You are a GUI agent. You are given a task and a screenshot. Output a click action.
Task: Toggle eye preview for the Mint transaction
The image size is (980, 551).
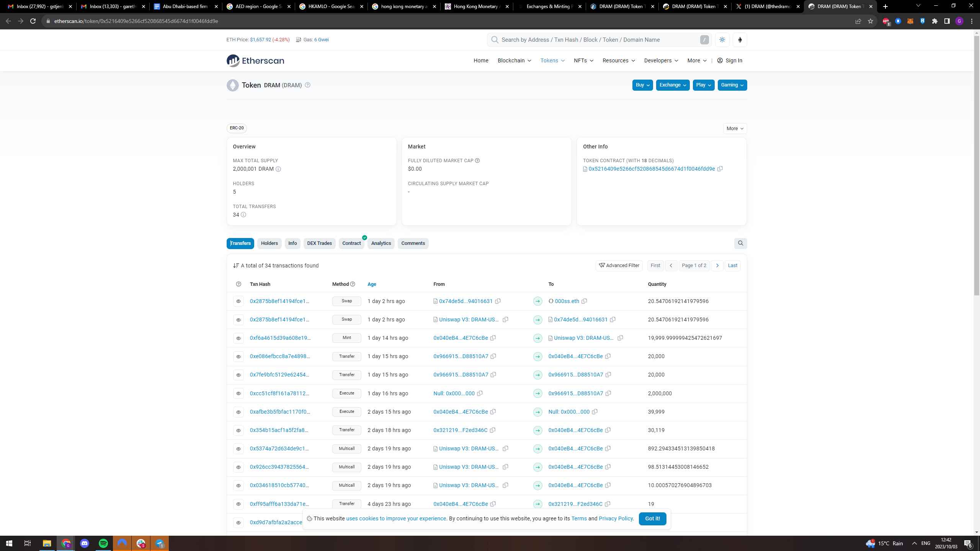click(238, 338)
